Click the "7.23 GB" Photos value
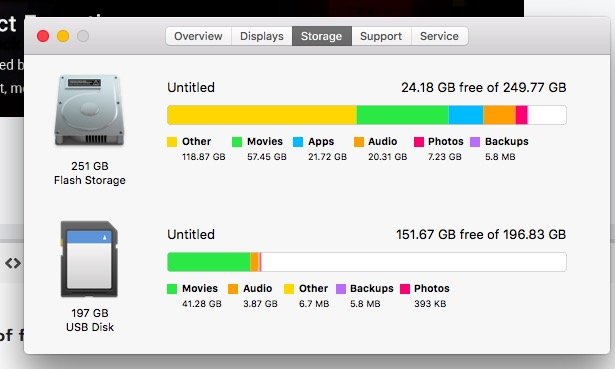Image resolution: width=615 pixels, height=369 pixels. (x=444, y=157)
